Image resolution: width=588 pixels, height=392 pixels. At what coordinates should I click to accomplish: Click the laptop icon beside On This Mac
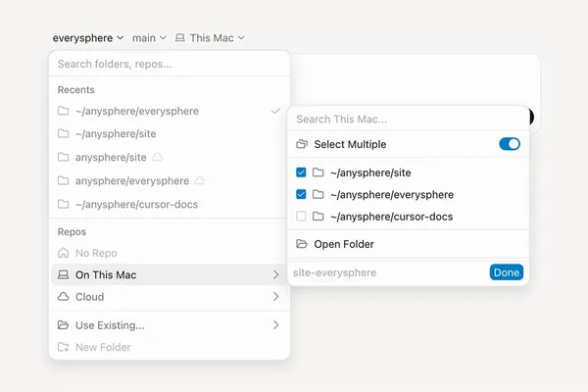tap(63, 274)
